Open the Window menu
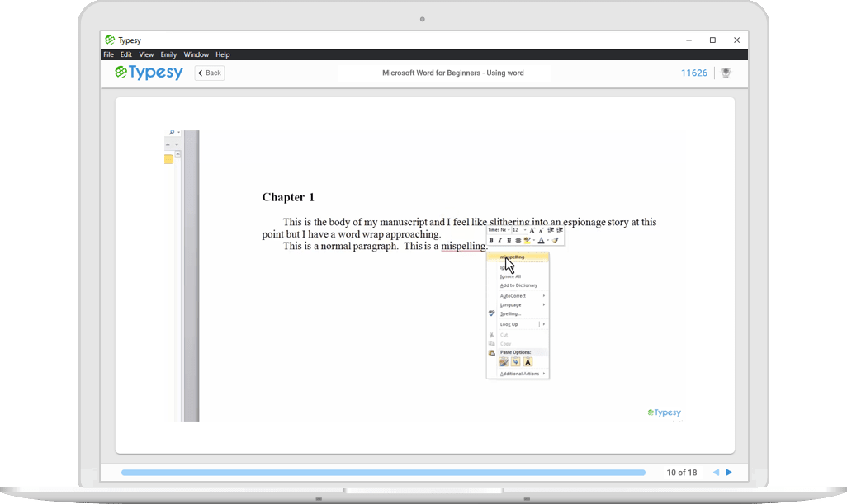 point(196,54)
